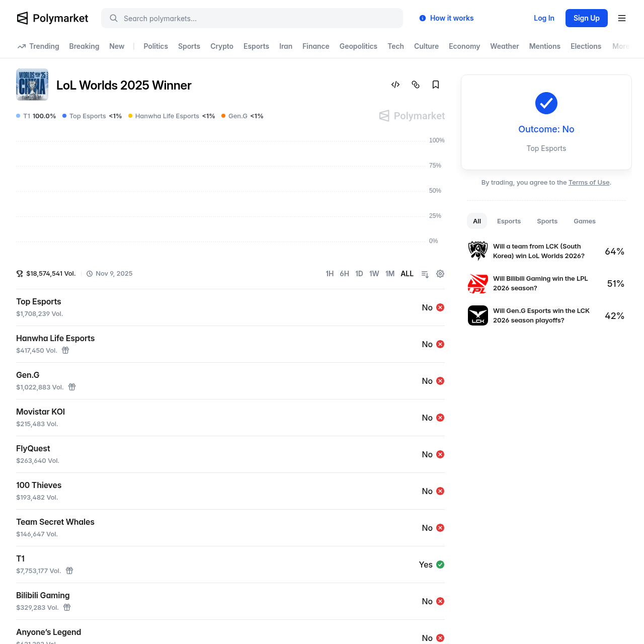Screen dimensions: 644x644
Task: Open the Politics category
Action: pyautogui.click(x=155, y=46)
